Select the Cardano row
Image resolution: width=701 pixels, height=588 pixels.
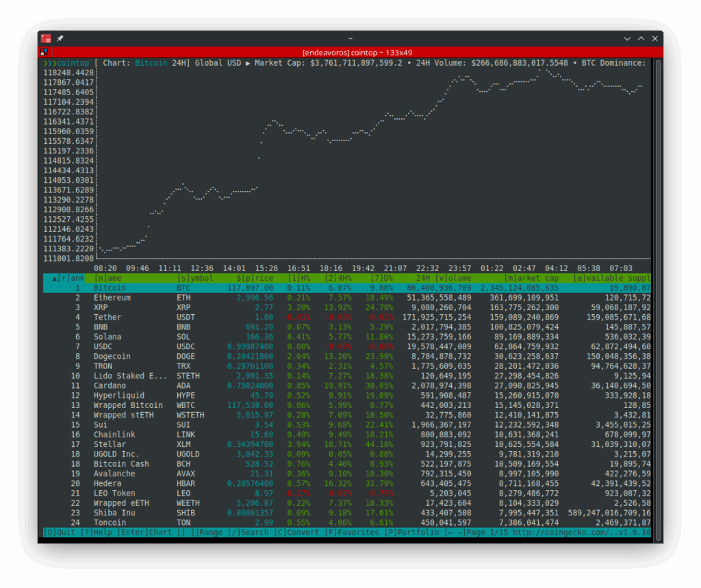tap(347, 386)
